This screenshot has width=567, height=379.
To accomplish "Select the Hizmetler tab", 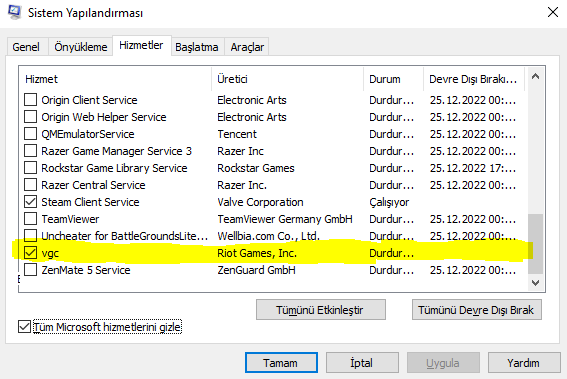I will [141, 45].
